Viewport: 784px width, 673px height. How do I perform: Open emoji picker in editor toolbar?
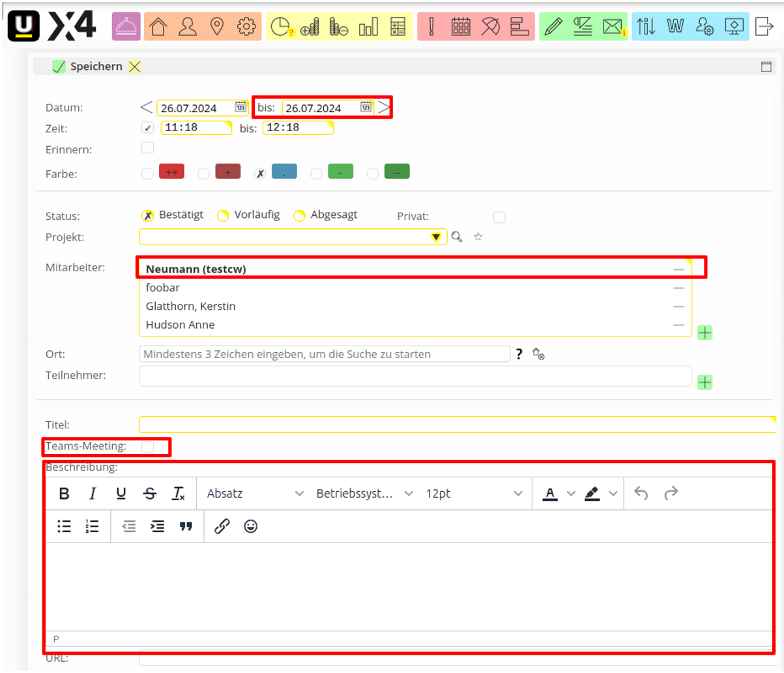pyautogui.click(x=250, y=526)
